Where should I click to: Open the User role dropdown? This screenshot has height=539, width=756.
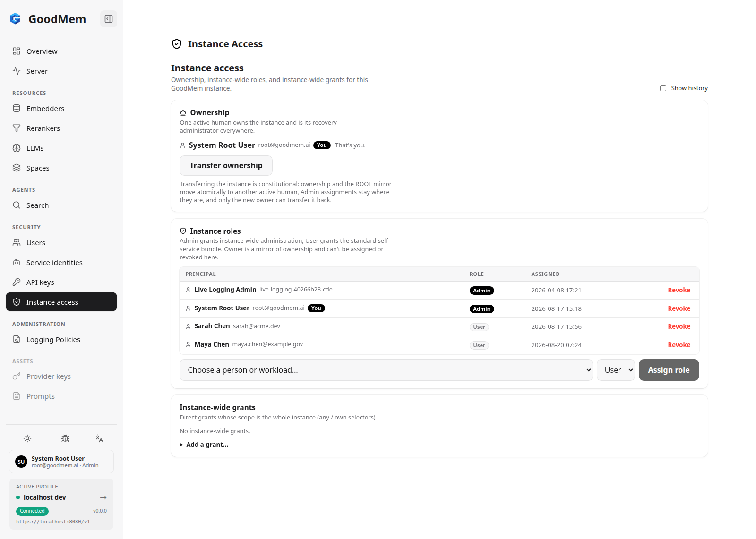616,370
